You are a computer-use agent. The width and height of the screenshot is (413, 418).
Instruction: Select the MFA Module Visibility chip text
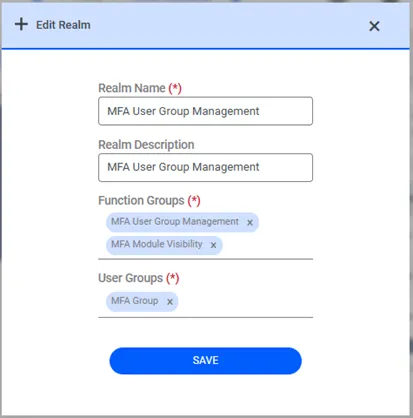click(157, 244)
